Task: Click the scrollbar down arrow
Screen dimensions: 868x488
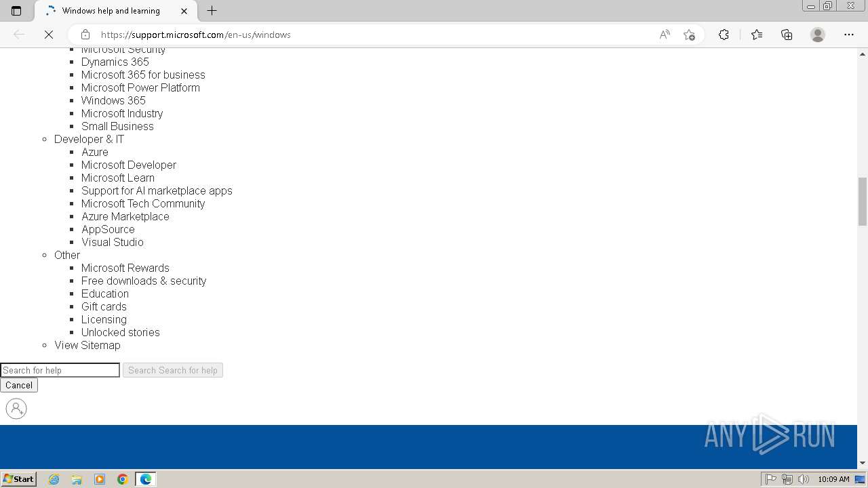Action: coord(863,463)
